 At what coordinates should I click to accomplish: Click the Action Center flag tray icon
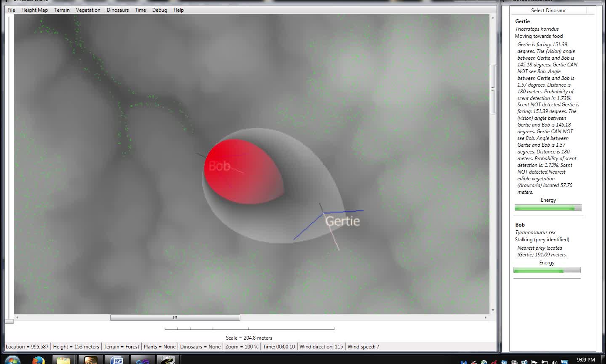[x=534, y=362]
